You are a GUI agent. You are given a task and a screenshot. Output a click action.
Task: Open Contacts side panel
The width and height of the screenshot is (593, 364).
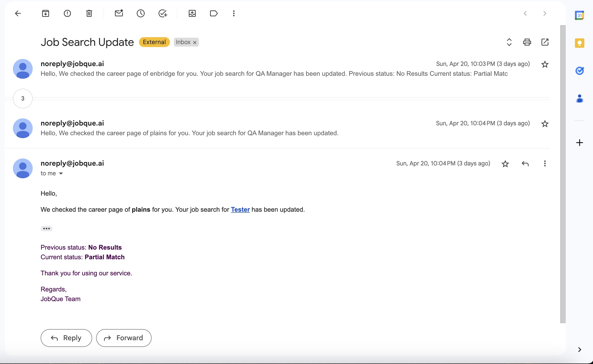pos(580,99)
